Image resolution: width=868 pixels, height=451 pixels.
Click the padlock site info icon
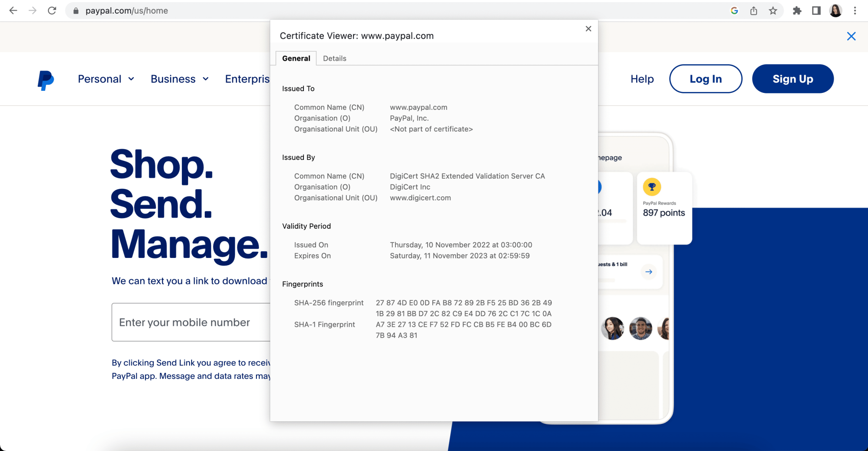[x=76, y=11]
